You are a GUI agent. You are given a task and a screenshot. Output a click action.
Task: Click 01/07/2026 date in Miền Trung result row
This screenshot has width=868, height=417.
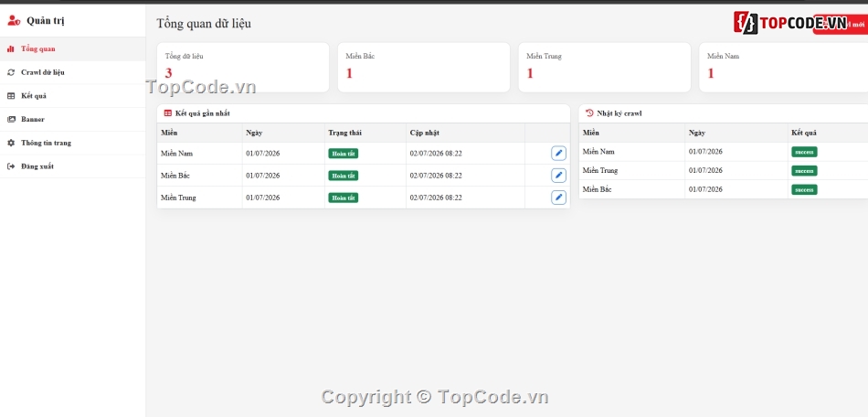click(x=263, y=198)
